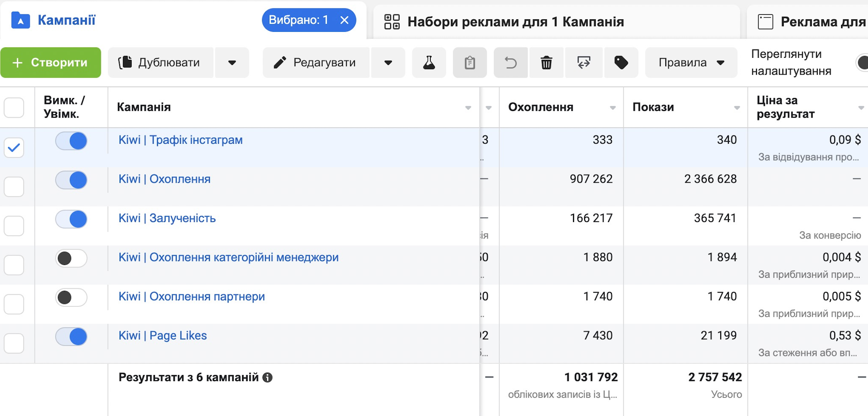The image size is (868, 416).
Task: Turn on Охоплення категорійні менеджери toggle
Action: point(71,258)
